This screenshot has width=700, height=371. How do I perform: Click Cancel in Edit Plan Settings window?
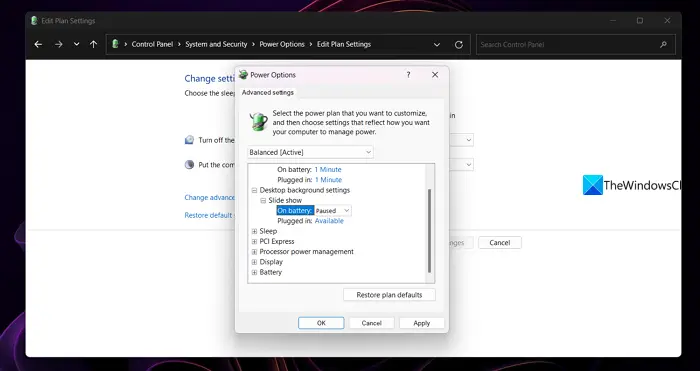click(500, 243)
